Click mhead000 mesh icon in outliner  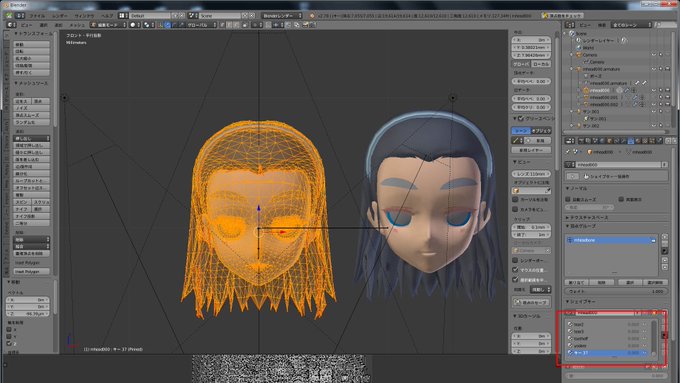coord(586,91)
